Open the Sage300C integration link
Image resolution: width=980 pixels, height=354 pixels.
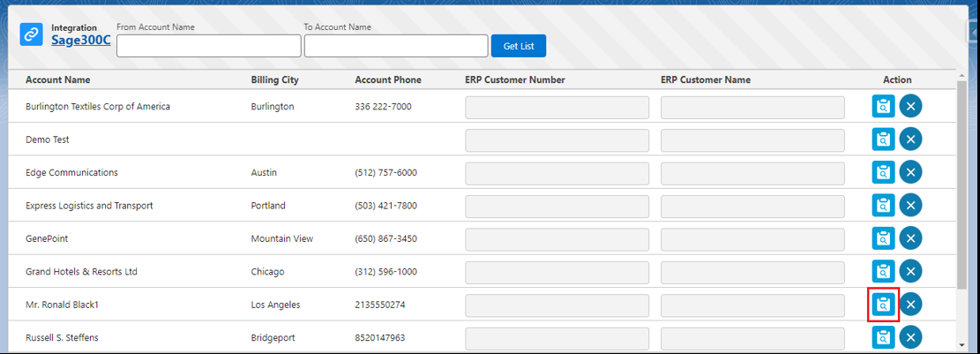pos(80,40)
